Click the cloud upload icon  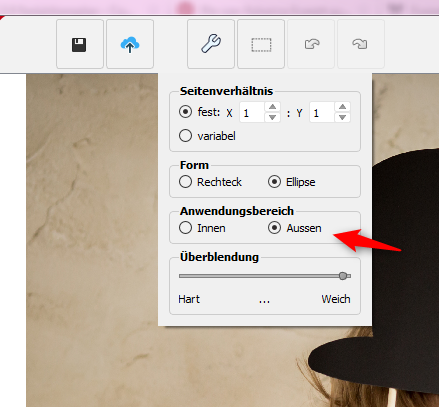click(x=130, y=44)
